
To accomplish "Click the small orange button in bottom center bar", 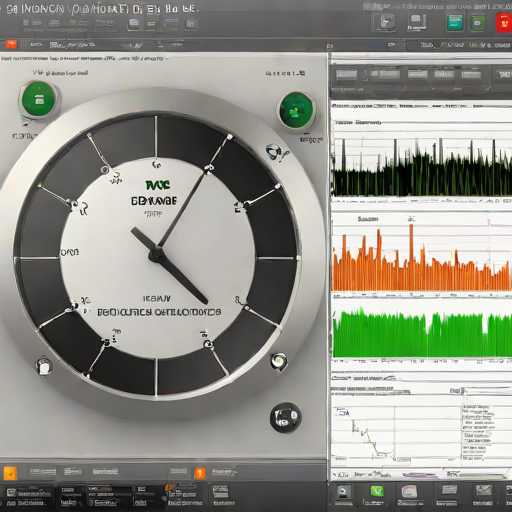I will (x=200, y=473).
